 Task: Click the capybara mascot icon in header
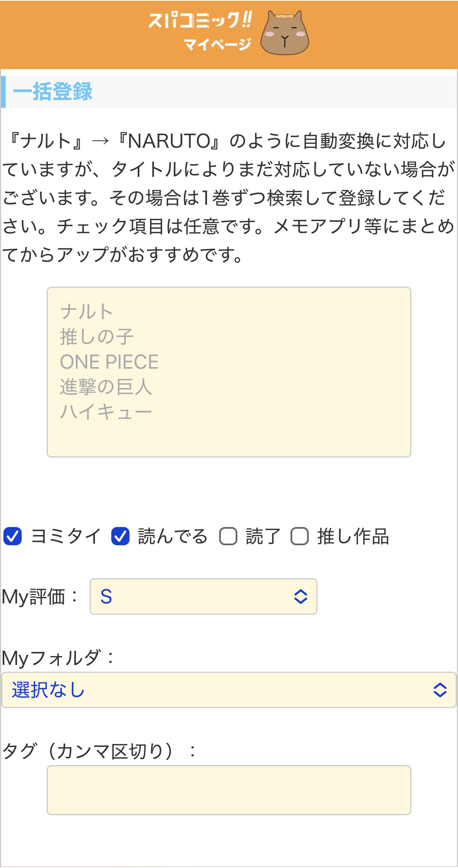(285, 33)
